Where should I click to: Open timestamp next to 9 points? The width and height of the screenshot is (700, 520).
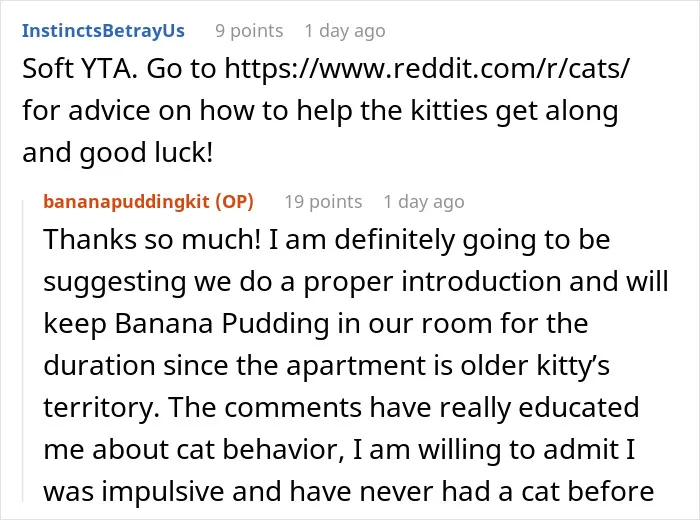345,31
